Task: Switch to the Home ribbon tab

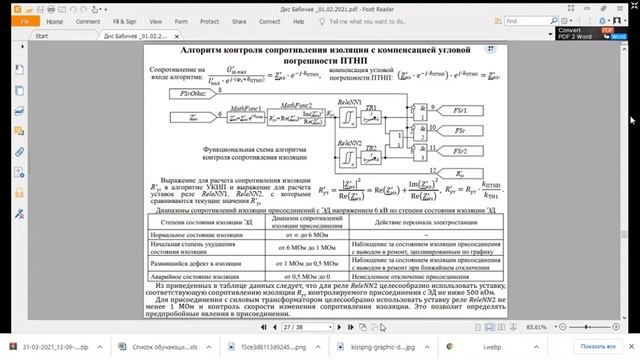Action: click(55, 22)
